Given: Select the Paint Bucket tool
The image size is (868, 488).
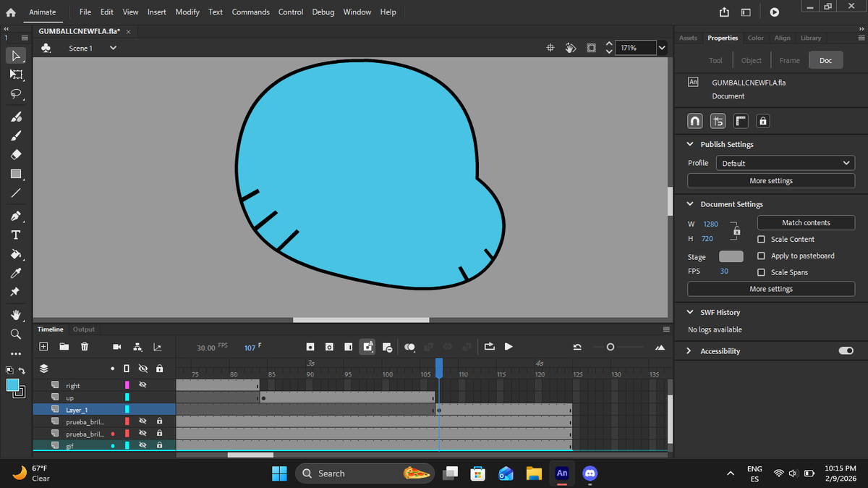Looking at the screenshot, I should [x=16, y=254].
